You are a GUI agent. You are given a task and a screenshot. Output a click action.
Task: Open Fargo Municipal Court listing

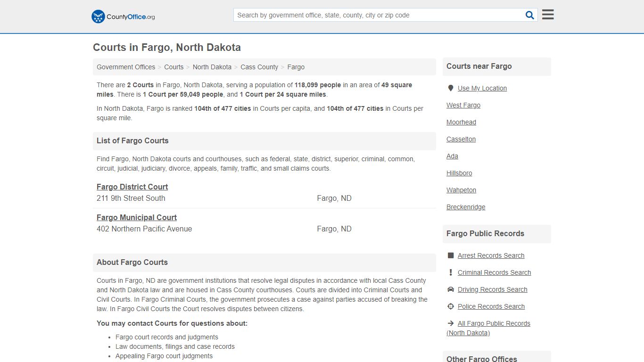pyautogui.click(x=137, y=217)
